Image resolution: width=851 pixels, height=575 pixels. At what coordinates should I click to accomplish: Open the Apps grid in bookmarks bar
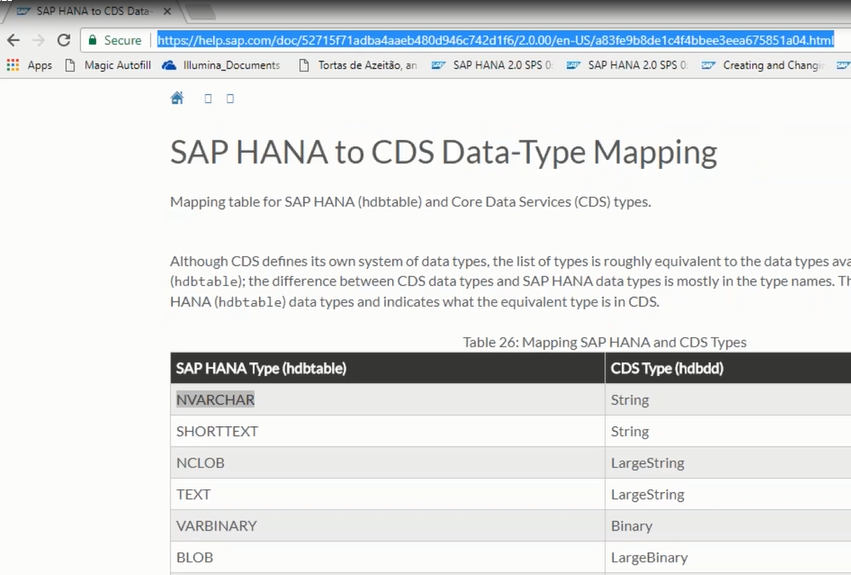(29, 65)
